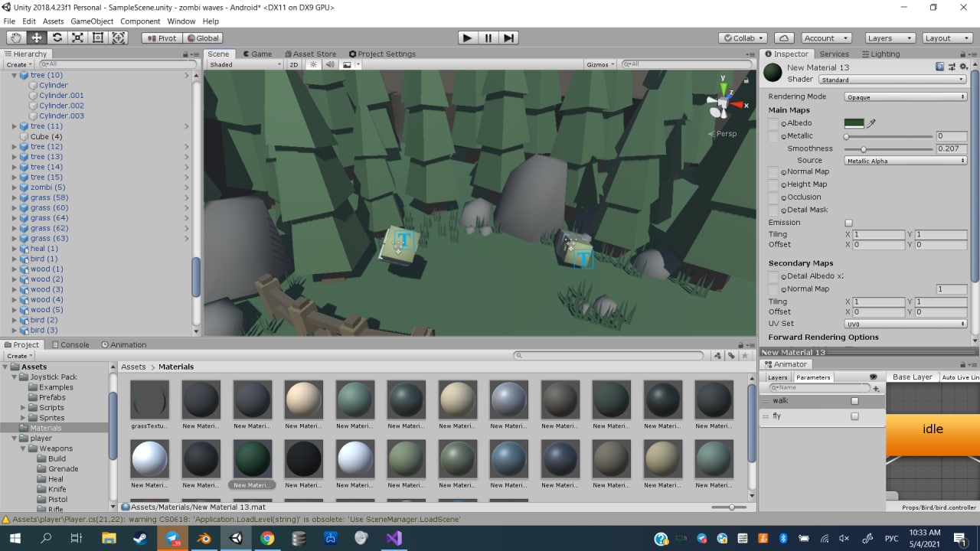Lock the Inspector panel
This screenshot has height=551, width=980.
pyautogui.click(x=964, y=54)
